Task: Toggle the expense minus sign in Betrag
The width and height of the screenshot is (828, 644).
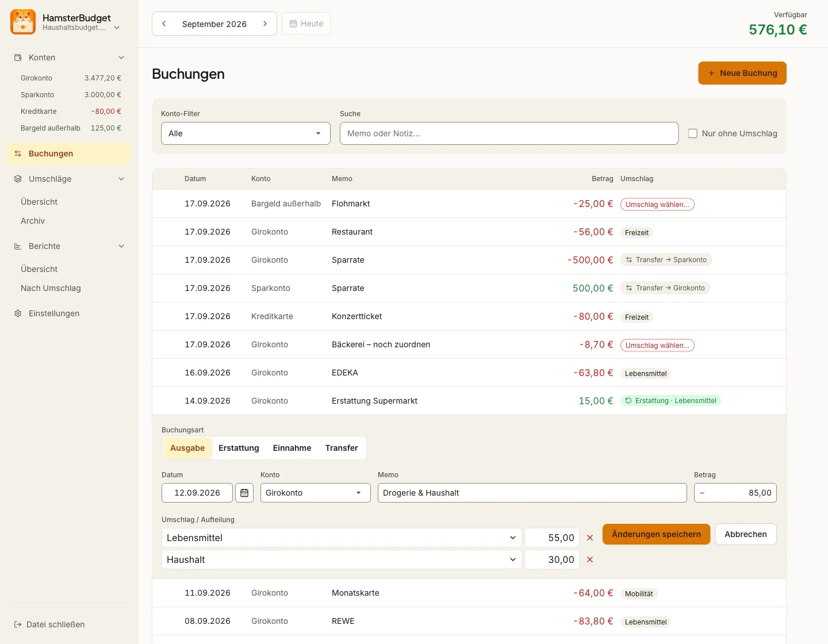Action: point(702,493)
